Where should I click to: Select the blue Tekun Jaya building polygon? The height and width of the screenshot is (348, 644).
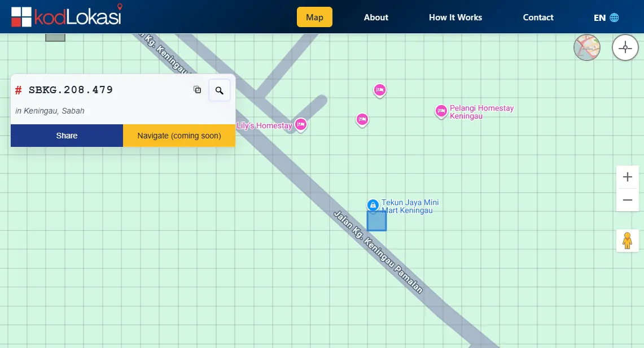click(x=376, y=220)
